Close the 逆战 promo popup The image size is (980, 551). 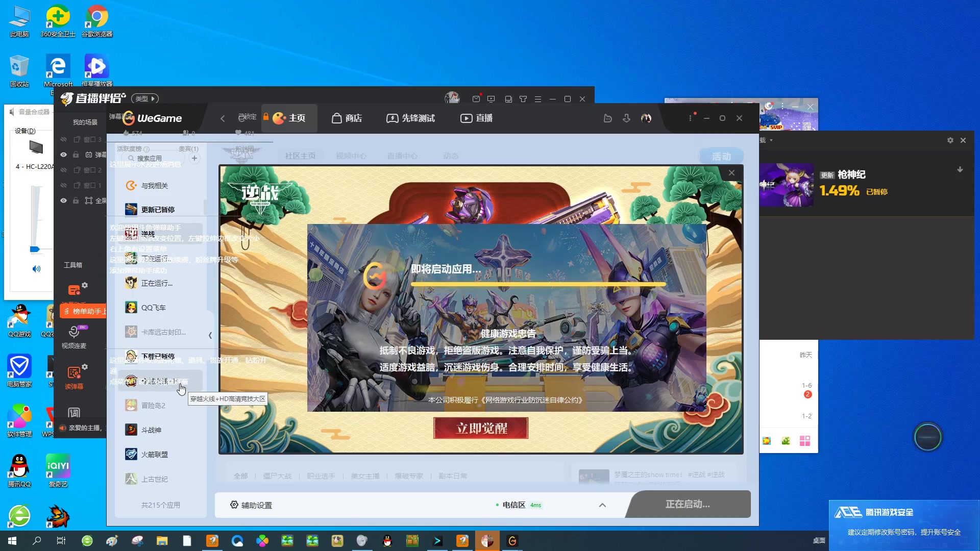731,173
